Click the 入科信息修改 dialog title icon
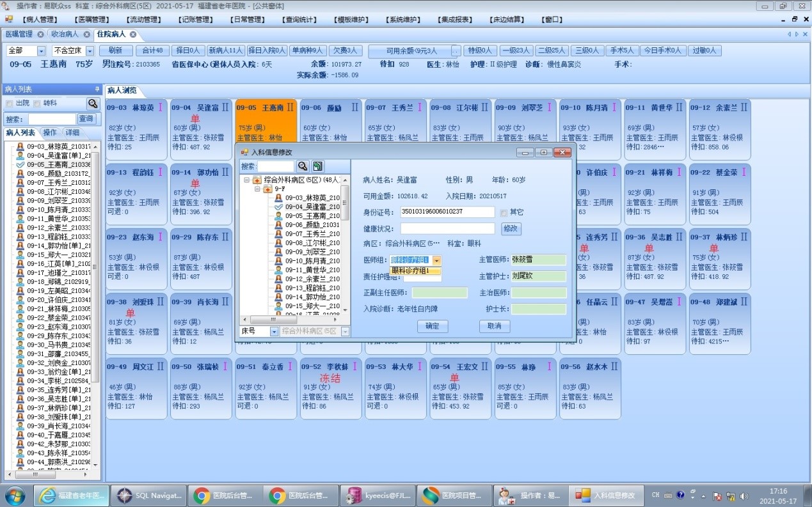 (244, 152)
